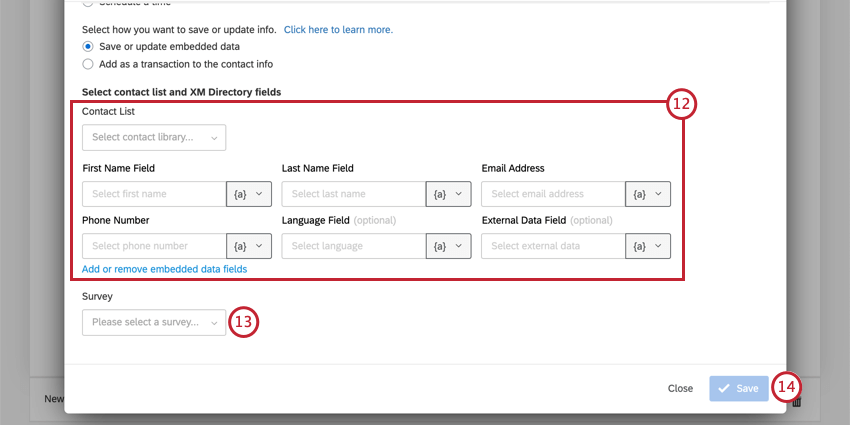The width and height of the screenshot is (850, 425).
Task: Click the Select phone number field
Action: pos(154,246)
